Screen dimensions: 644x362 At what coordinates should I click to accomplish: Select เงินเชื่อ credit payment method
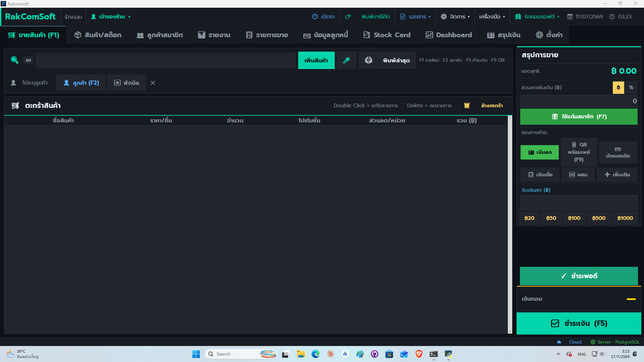(540, 175)
